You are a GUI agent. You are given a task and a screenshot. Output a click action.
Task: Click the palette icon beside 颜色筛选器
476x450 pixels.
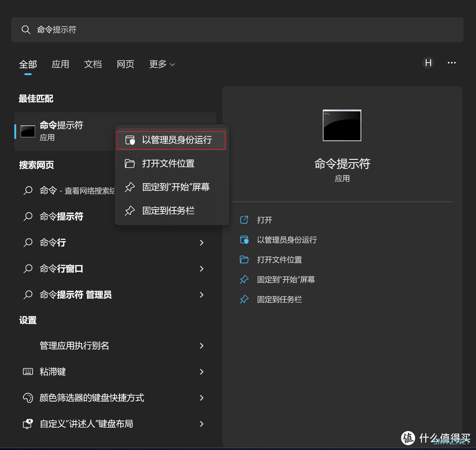click(x=28, y=398)
